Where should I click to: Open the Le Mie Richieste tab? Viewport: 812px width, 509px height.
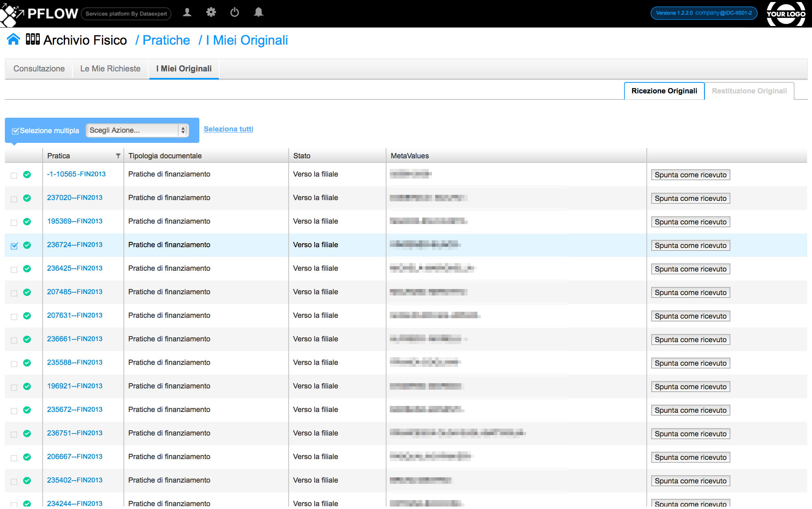[110, 69]
